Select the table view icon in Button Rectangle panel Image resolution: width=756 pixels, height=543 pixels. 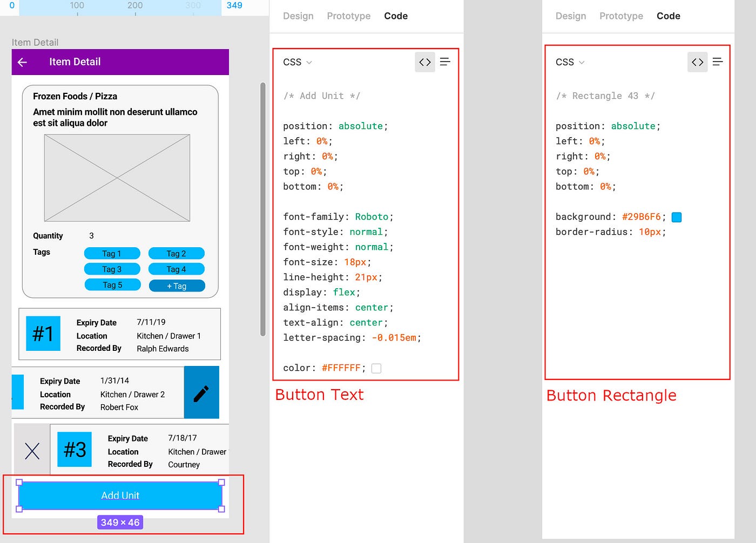click(718, 62)
